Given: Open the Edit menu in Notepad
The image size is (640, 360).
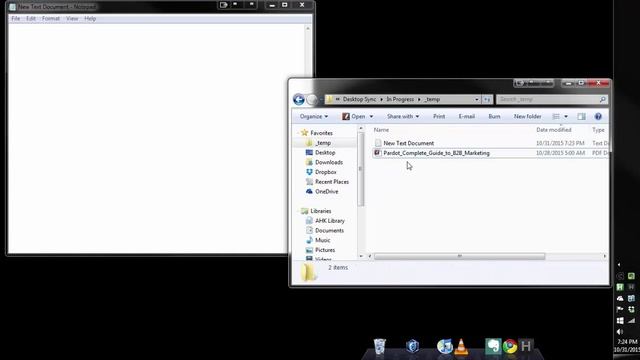Looking at the screenshot, I should [x=31, y=19].
